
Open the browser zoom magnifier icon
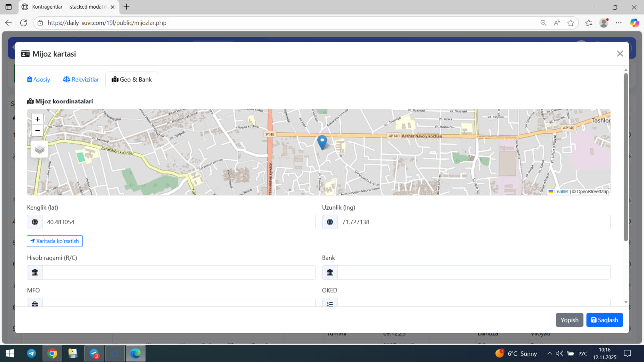(x=543, y=23)
